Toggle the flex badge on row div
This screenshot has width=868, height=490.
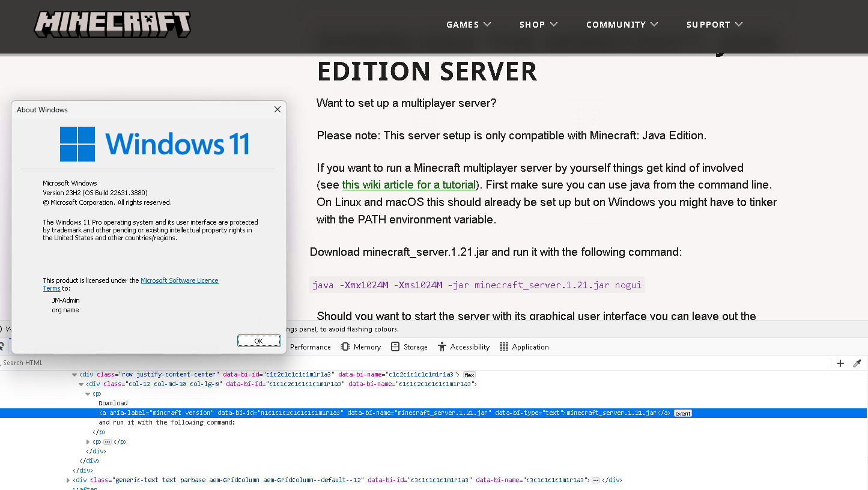(469, 375)
